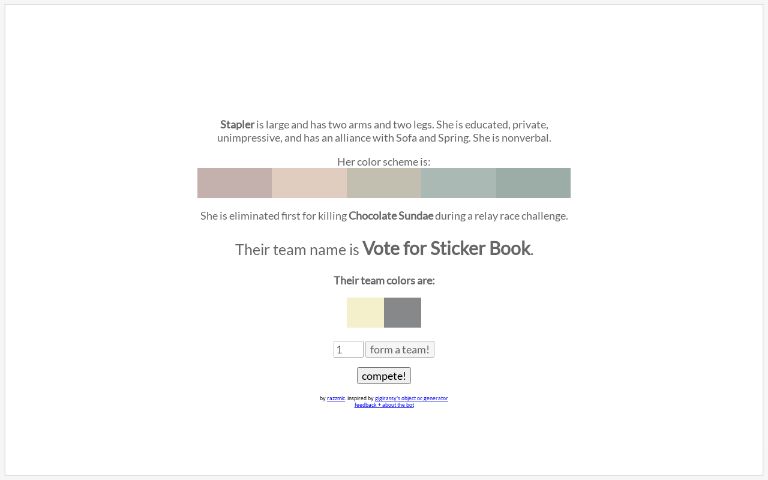This screenshot has height=480, width=768.
Task: Click the peach second color swatch
Action: (x=309, y=183)
